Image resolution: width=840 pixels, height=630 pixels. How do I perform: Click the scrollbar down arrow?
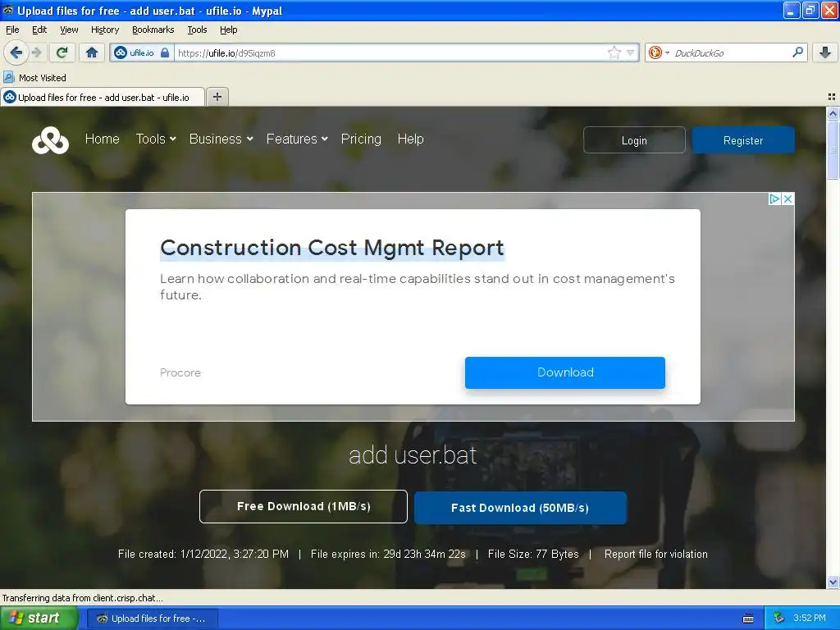(x=833, y=582)
